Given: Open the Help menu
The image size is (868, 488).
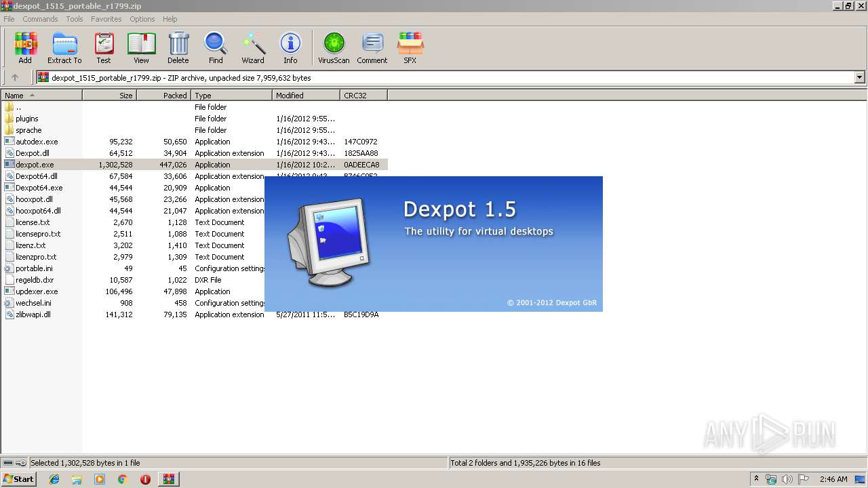Looking at the screenshot, I should tap(170, 19).
